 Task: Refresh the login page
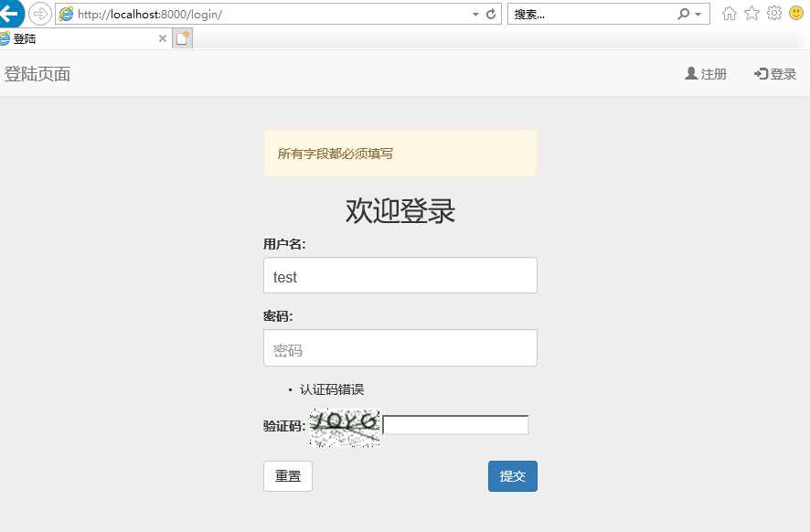pyautogui.click(x=493, y=14)
